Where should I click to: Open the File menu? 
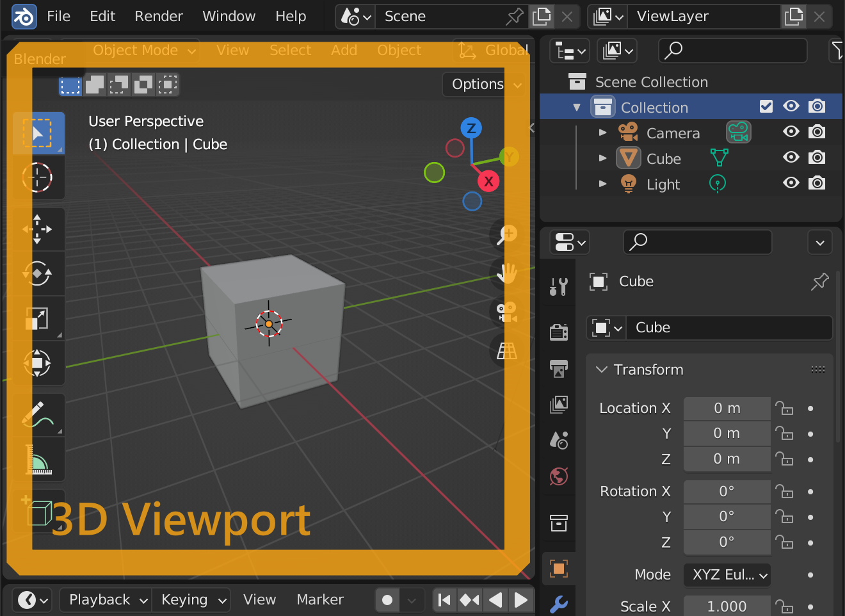click(x=58, y=17)
